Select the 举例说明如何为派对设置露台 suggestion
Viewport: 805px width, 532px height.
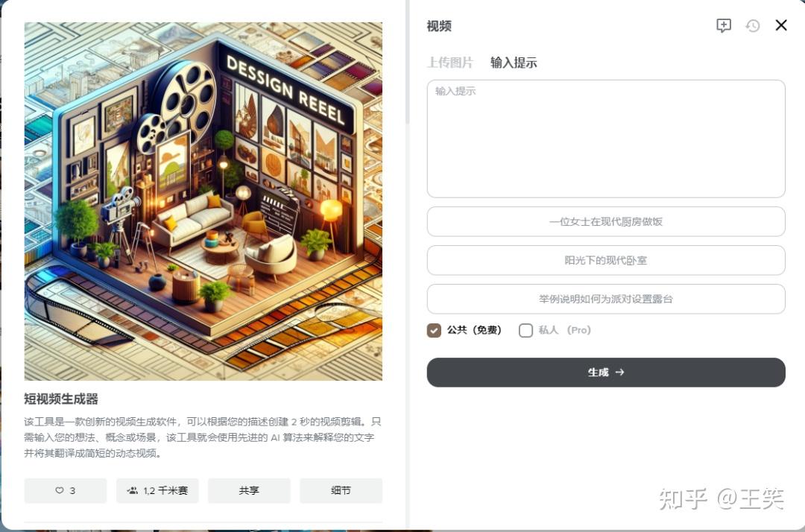tap(606, 299)
